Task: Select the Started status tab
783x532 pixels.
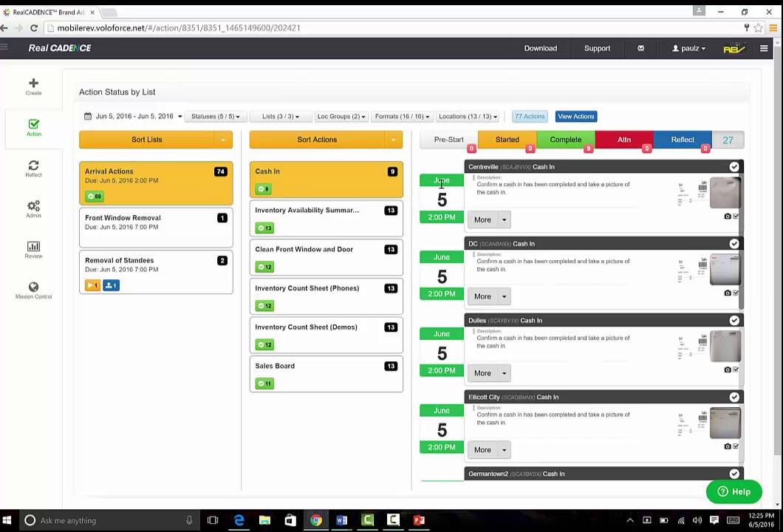Action: pos(507,140)
